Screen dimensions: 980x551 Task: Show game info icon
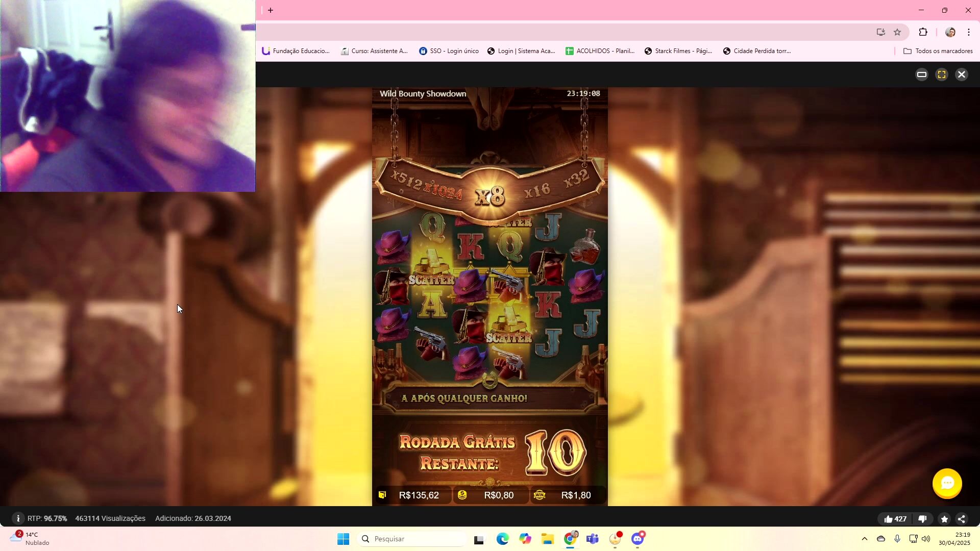(x=18, y=518)
